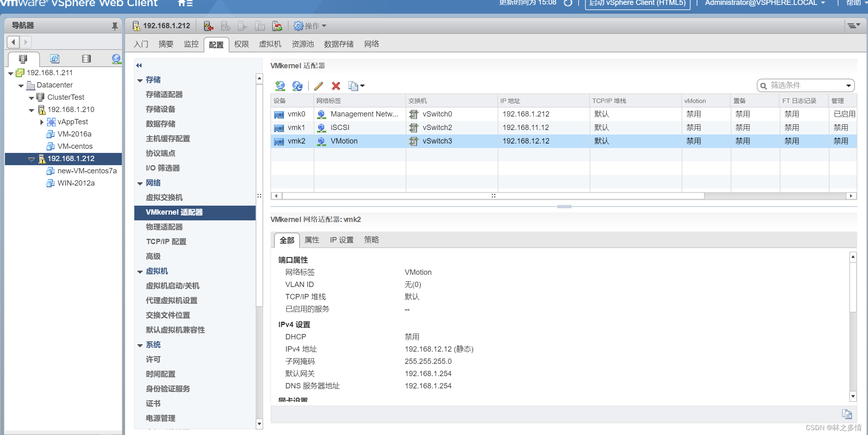
Task: Open Storage navigator tab icon
Action: [x=86, y=59]
